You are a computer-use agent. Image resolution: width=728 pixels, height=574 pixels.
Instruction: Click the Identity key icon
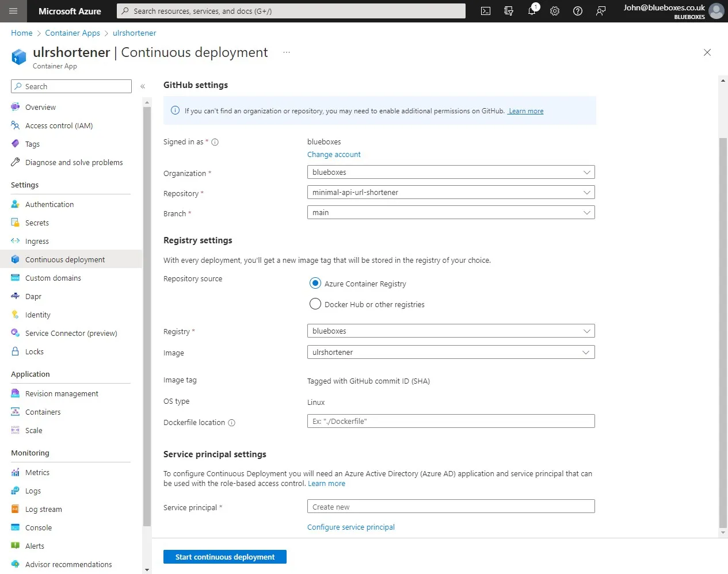coord(16,315)
